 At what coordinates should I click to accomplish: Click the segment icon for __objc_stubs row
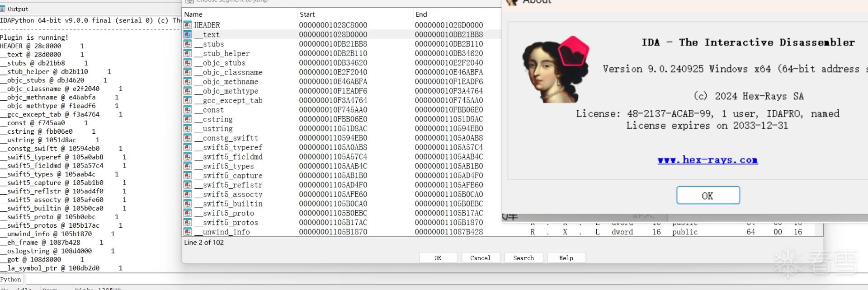click(x=187, y=63)
